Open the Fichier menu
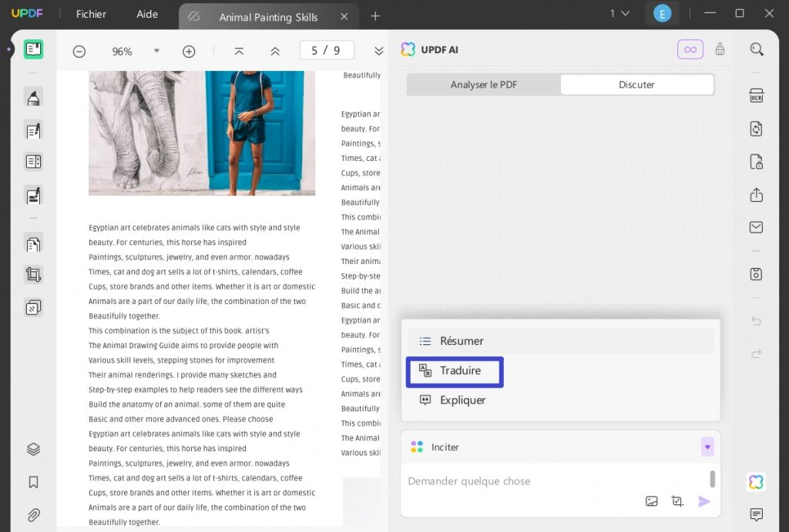The height and width of the screenshot is (532, 789). (x=91, y=14)
